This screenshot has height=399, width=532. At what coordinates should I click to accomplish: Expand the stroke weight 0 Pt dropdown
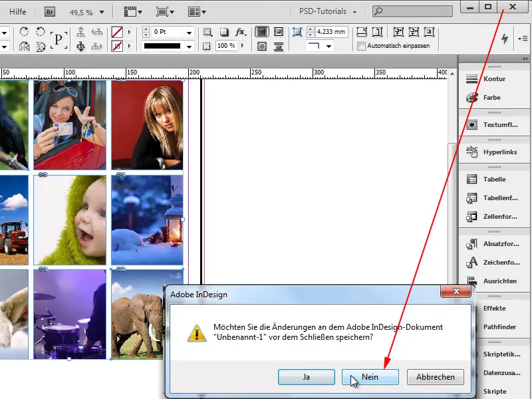(x=189, y=33)
